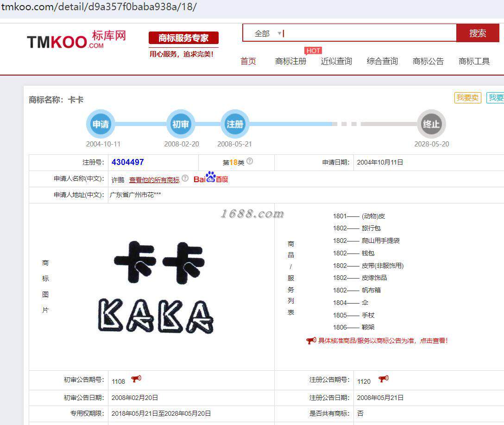
Task: Click the 1801—— (动物)皮 item
Action: (359, 216)
